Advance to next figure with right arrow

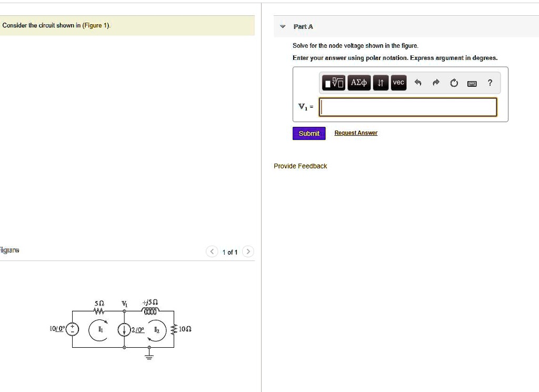(248, 252)
